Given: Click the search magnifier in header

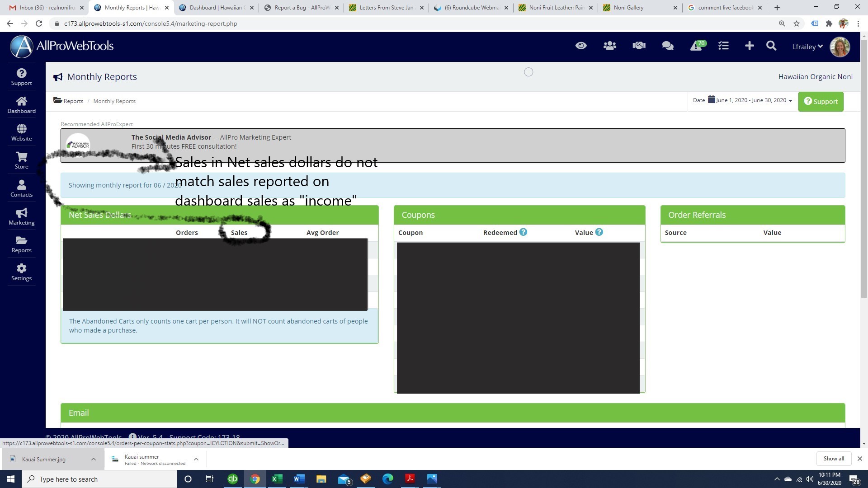Looking at the screenshot, I should tap(771, 46).
